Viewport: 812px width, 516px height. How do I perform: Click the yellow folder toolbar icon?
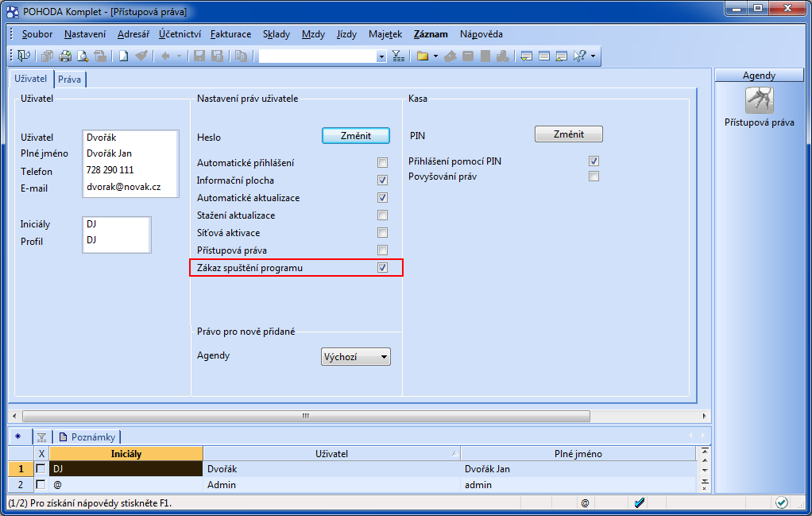(423, 56)
